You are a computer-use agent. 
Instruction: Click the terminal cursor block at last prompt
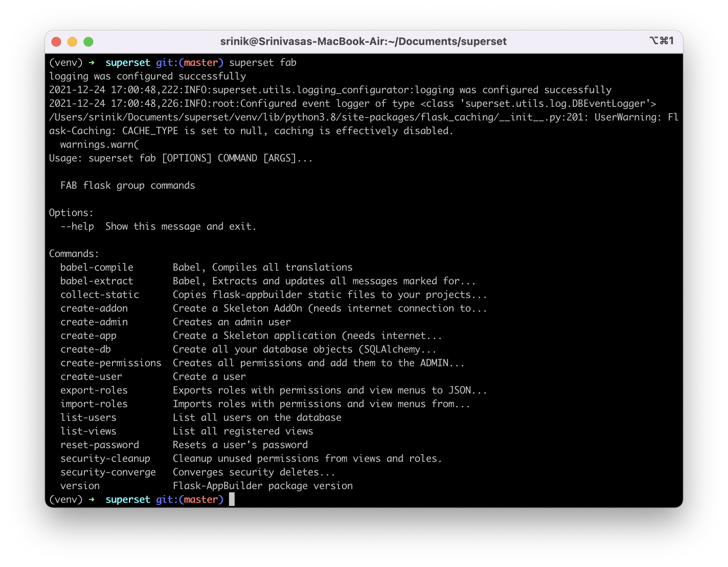click(x=232, y=500)
